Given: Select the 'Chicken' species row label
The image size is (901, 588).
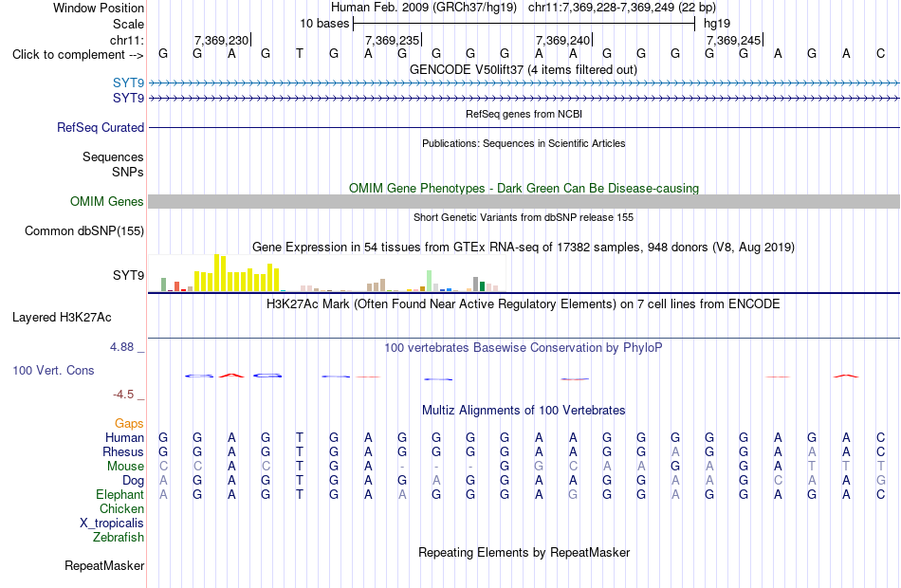Looking at the screenshot, I should point(121,509).
